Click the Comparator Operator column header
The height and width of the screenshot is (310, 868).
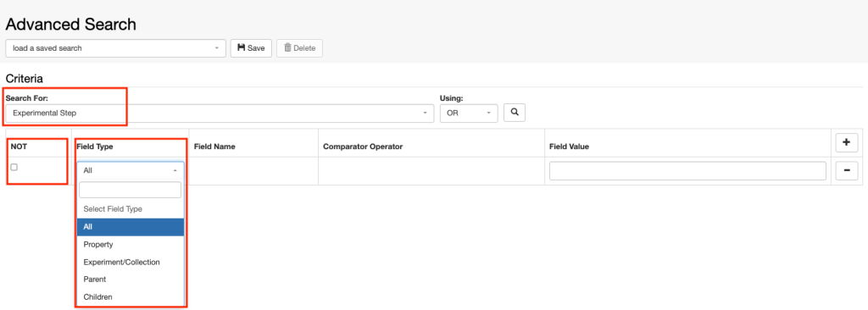363,147
